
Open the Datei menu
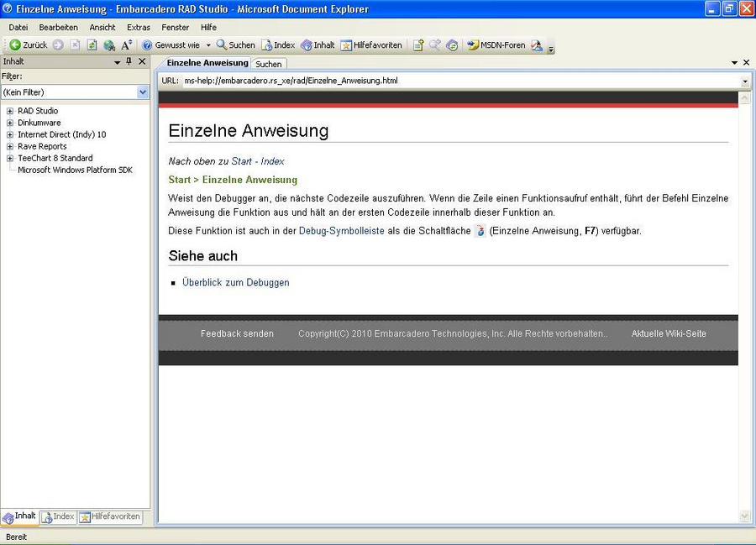(x=18, y=28)
